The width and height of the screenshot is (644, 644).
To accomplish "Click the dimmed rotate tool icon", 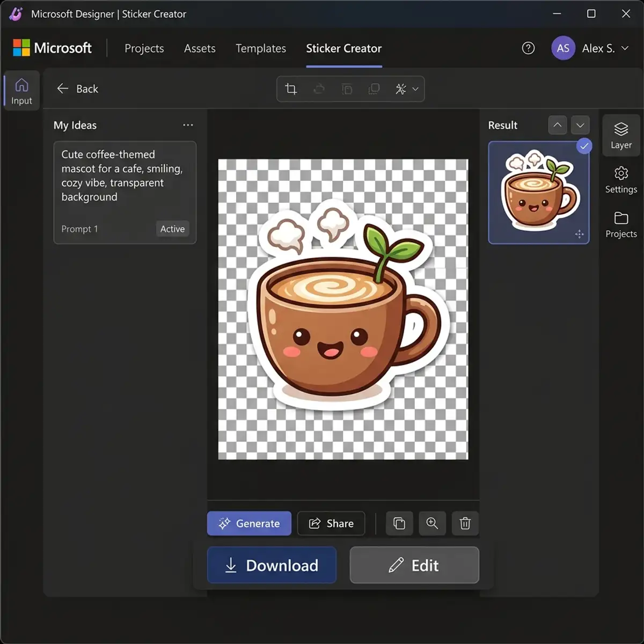I will click(319, 89).
